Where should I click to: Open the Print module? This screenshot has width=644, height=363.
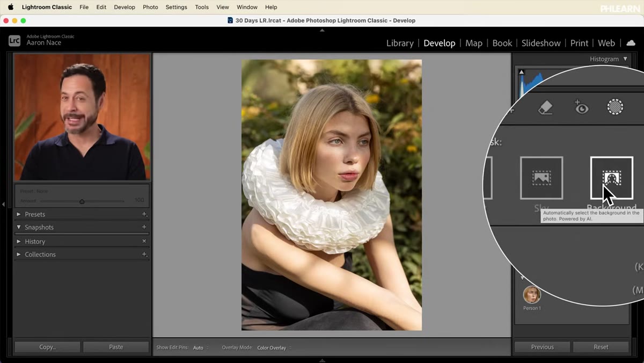(x=579, y=43)
